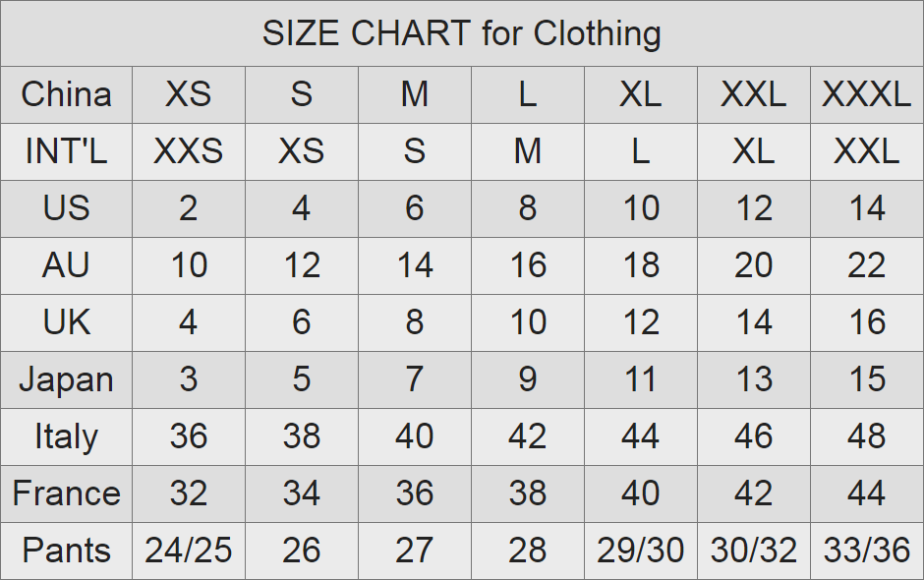Select AU size 22 cell

point(866,266)
